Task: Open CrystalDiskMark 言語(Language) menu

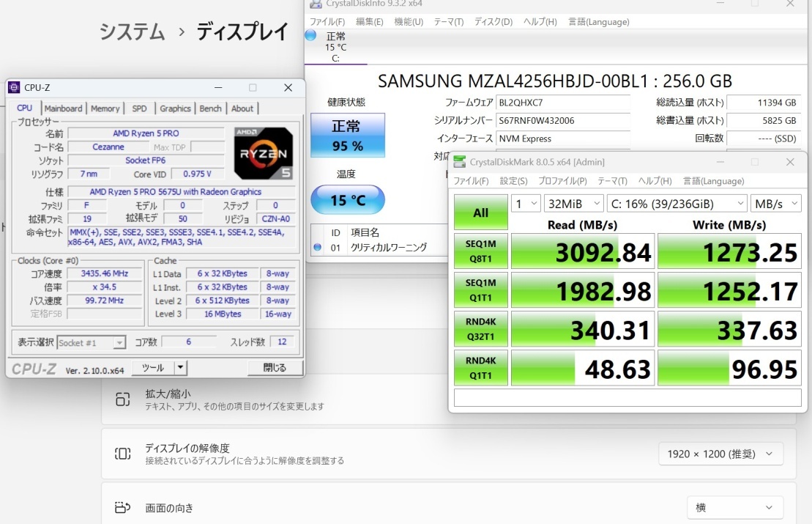Action: [x=714, y=181]
